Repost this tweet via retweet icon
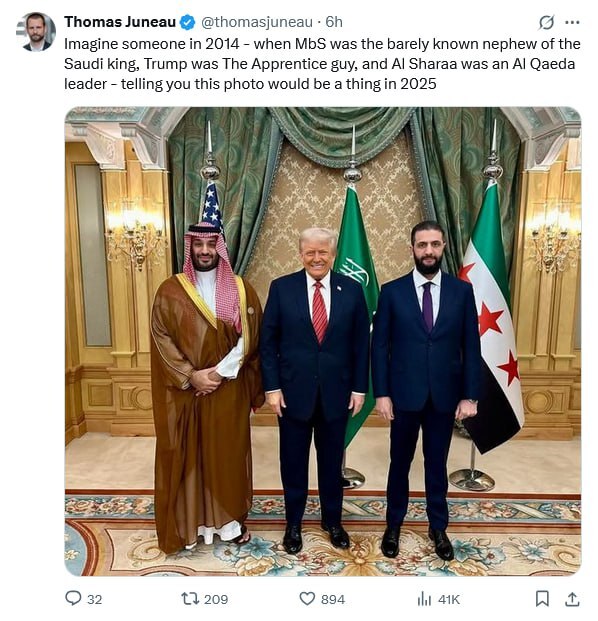598x621 pixels. [x=190, y=598]
